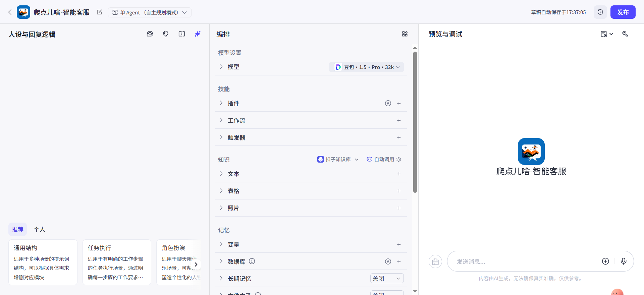Viewport: 644px width, 295px height.
Task: Add table knowledge with the plus icon
Action: (399, 191)
